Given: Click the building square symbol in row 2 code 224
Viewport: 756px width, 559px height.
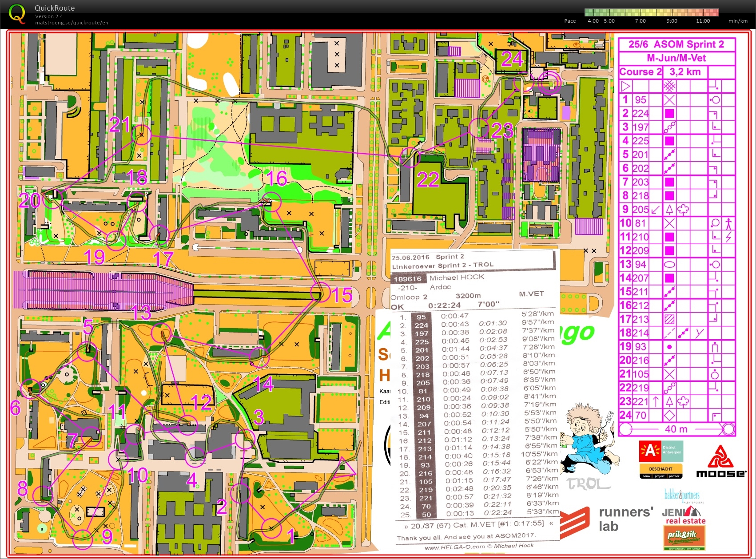Looking at the screenshot, I should coord(669,113).
